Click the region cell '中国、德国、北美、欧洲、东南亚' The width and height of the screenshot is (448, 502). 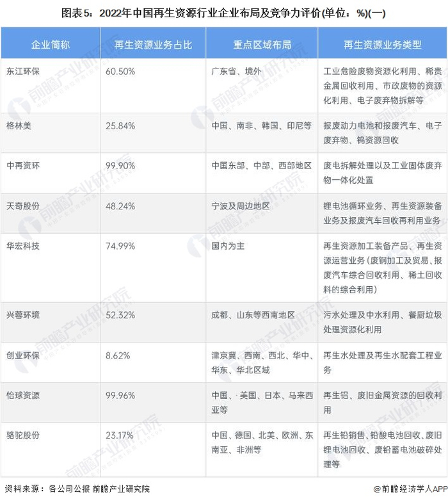[x=262, y=442]
